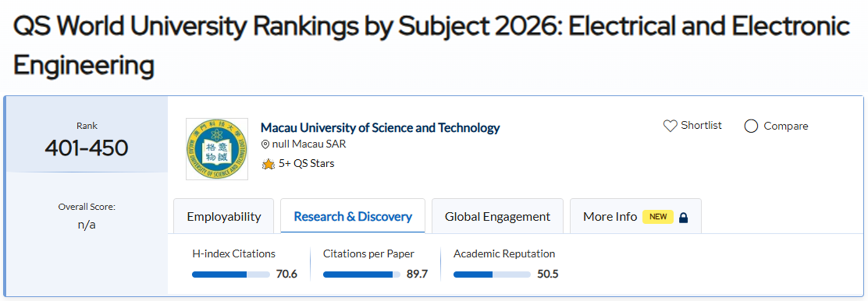Click the location pin icon
Screen dimensions: 868x301
click(x=265, y=145)
